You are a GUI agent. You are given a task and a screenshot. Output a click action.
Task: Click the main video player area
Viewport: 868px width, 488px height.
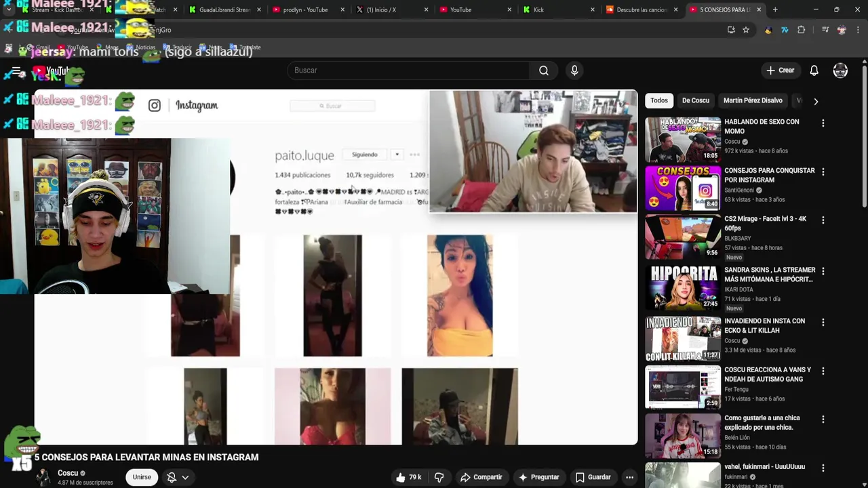[336, 267]
